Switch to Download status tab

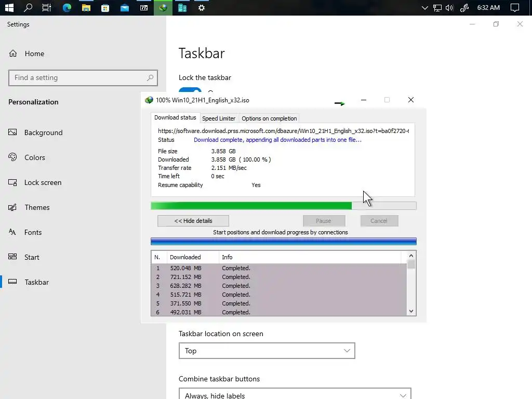tap(175, 118)
